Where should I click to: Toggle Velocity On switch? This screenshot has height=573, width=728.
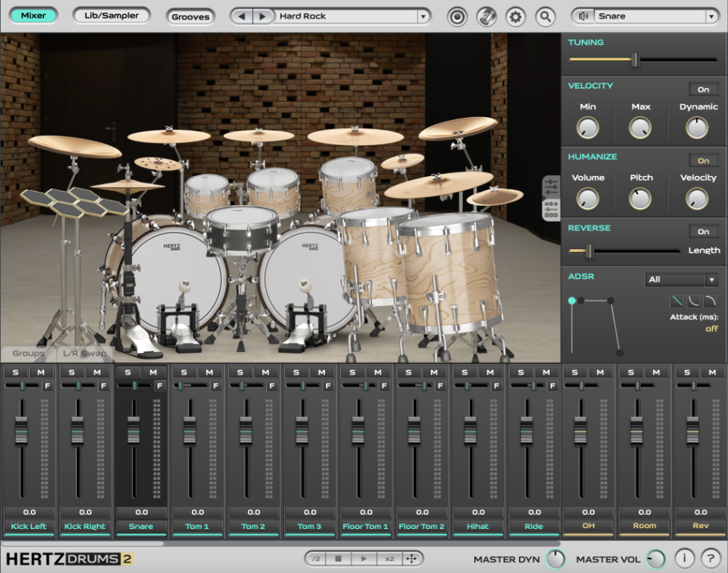coord(703,89)
